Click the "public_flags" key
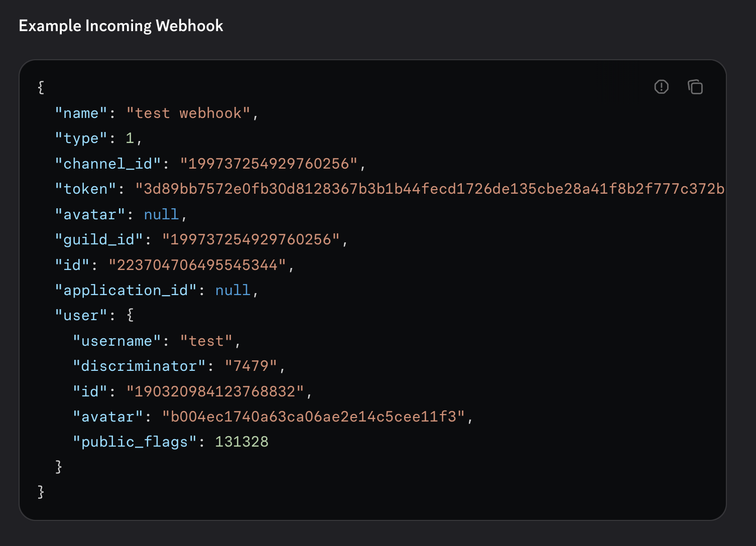This screenshot has height=546, width=756. click(135, 442)
